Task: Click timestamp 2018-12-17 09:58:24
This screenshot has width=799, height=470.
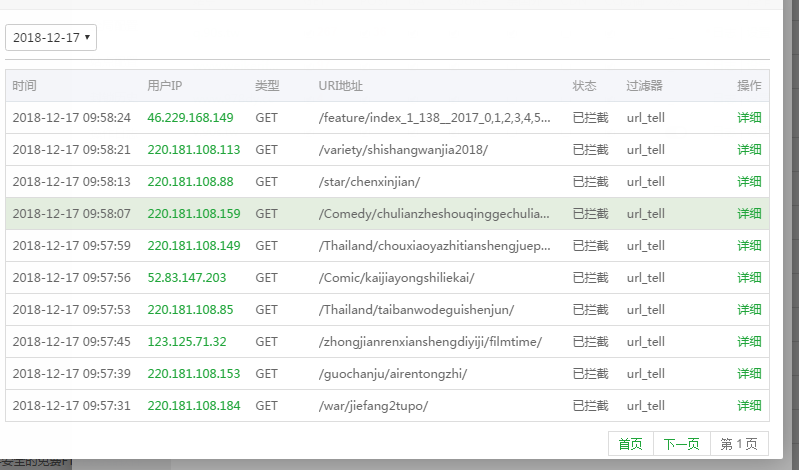Action: click(72, 118)
